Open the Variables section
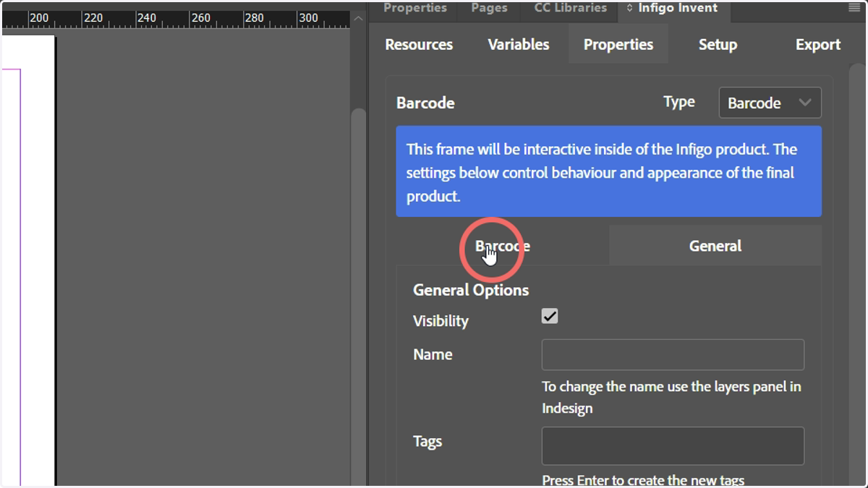The image size is (868, 488). [519, 44]
